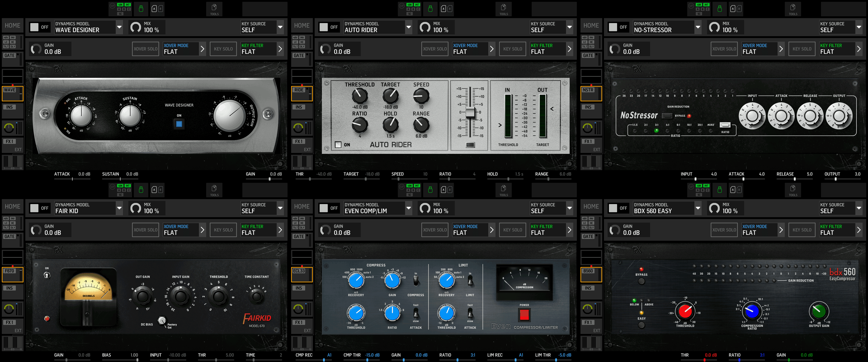Open TOOLS in the Even Comp/Lim panel

(503, 190)
